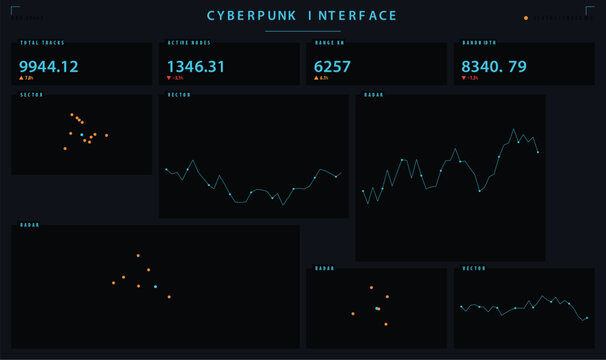This screenshot has height=360, width=606.
Task: Click the SECTOR panel label
Action: [x=32, y=95]
